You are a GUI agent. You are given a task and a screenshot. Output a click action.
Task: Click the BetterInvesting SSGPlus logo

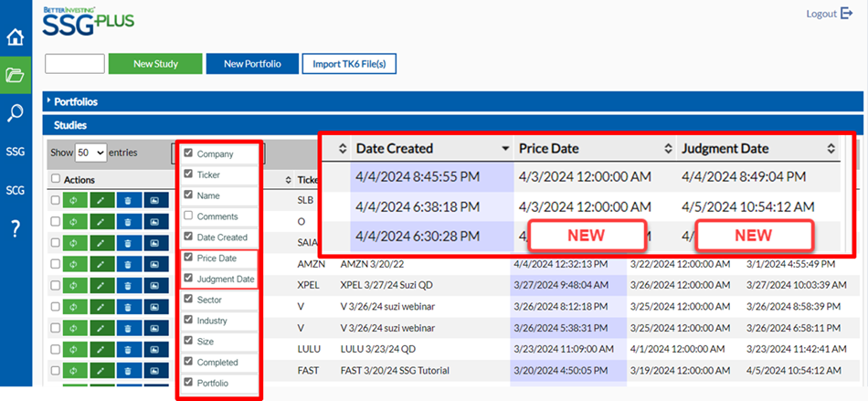coord(89,21)
